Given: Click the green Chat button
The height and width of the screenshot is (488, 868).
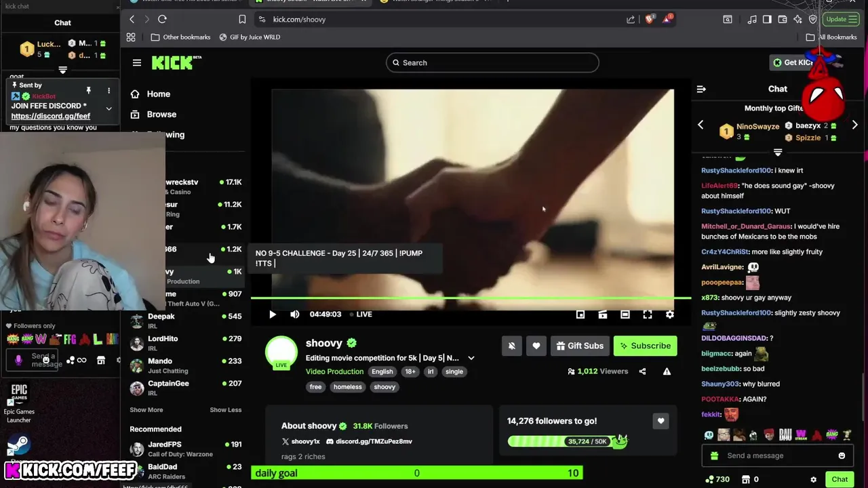Looking at the screenshot, I should tap(840, 480).
